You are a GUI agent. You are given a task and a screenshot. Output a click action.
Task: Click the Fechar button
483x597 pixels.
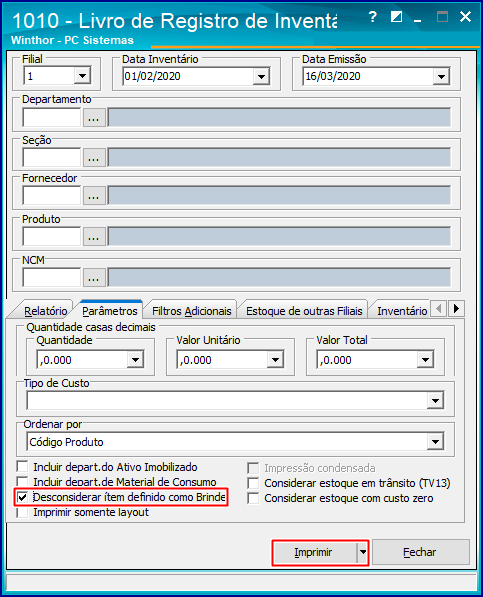420,552
